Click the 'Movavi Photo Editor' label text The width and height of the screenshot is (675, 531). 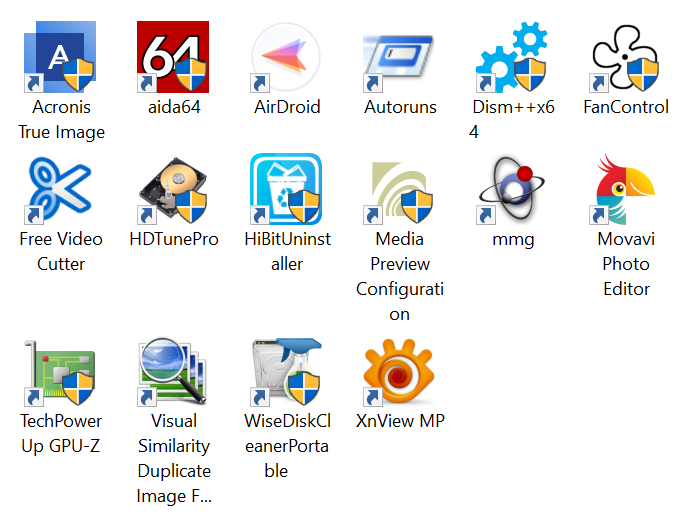626,264
